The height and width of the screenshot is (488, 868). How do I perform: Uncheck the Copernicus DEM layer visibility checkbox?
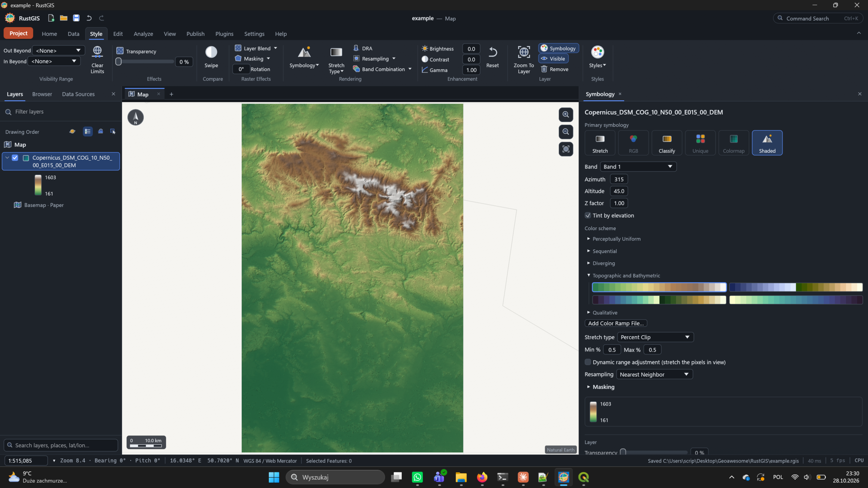point(15,158)
